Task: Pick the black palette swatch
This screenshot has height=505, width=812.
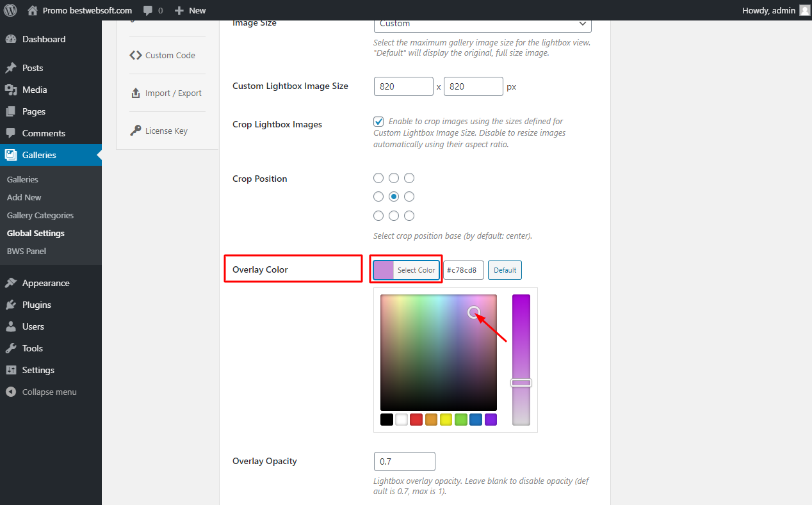Action: click(x=387, y=420)
